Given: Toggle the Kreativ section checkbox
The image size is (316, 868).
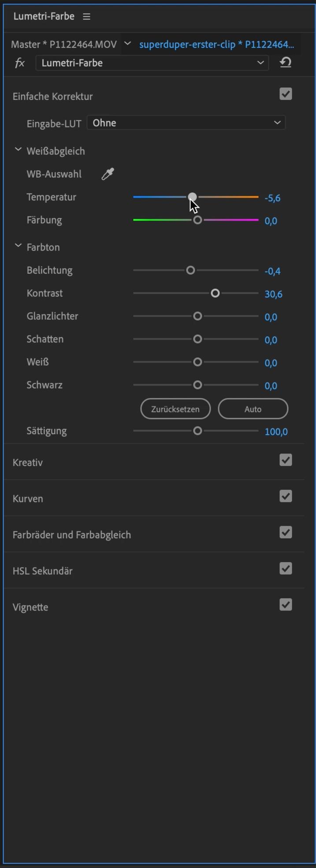Looking at the screenshot, I should (286, 460).
